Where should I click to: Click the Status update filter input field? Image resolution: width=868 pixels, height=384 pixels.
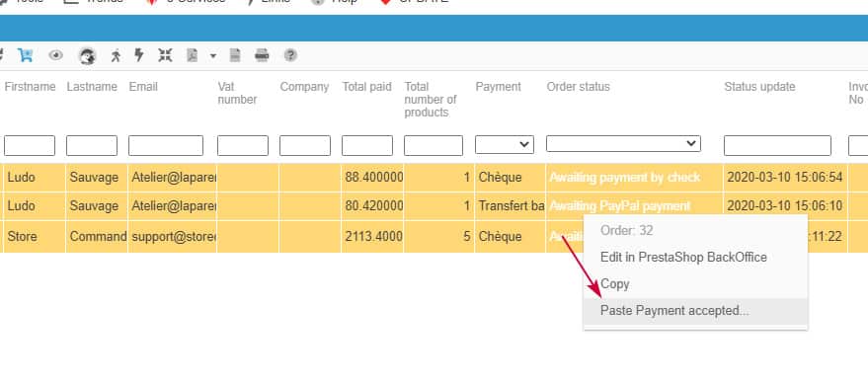click(x=778, y=145)
